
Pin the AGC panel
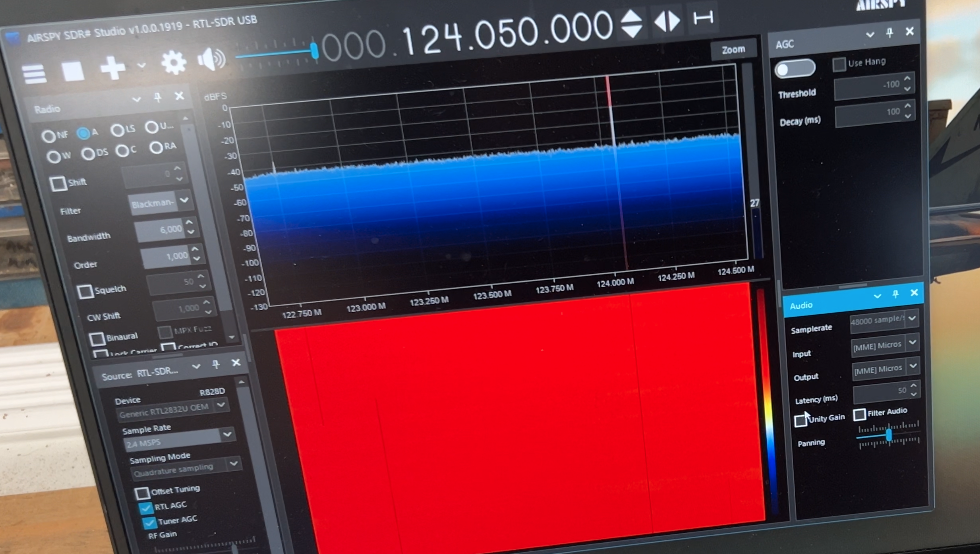coord(889,33)
